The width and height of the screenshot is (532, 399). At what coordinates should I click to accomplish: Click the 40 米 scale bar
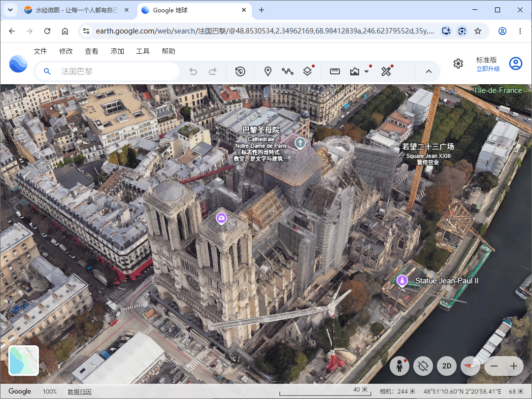(x=325, y=392)
